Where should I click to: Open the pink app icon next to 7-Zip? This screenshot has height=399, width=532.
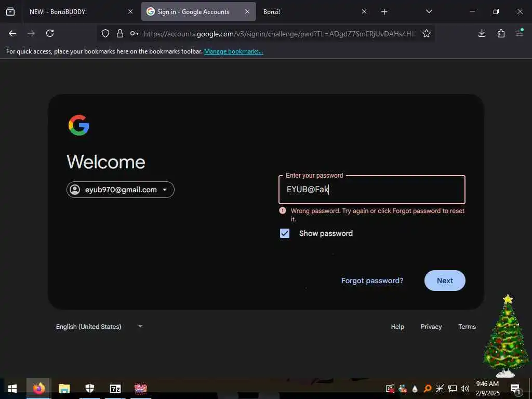[141, 389]
